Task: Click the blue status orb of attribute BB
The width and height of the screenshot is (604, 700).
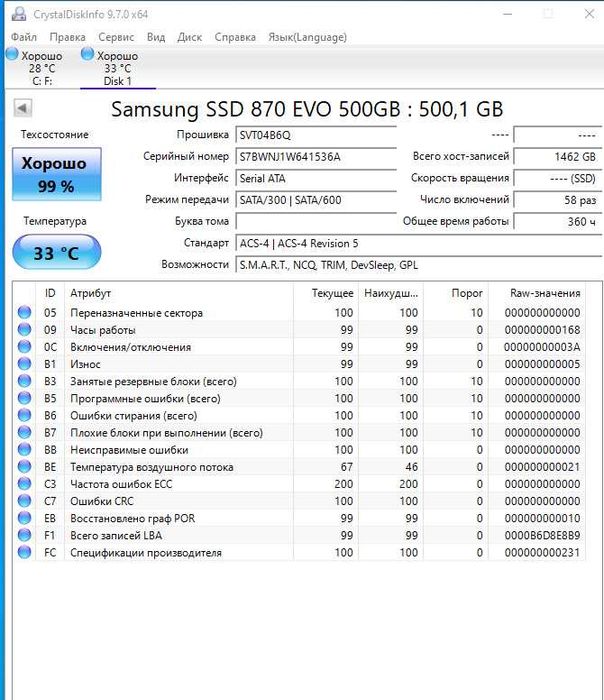Action: (x=24, y=449)
